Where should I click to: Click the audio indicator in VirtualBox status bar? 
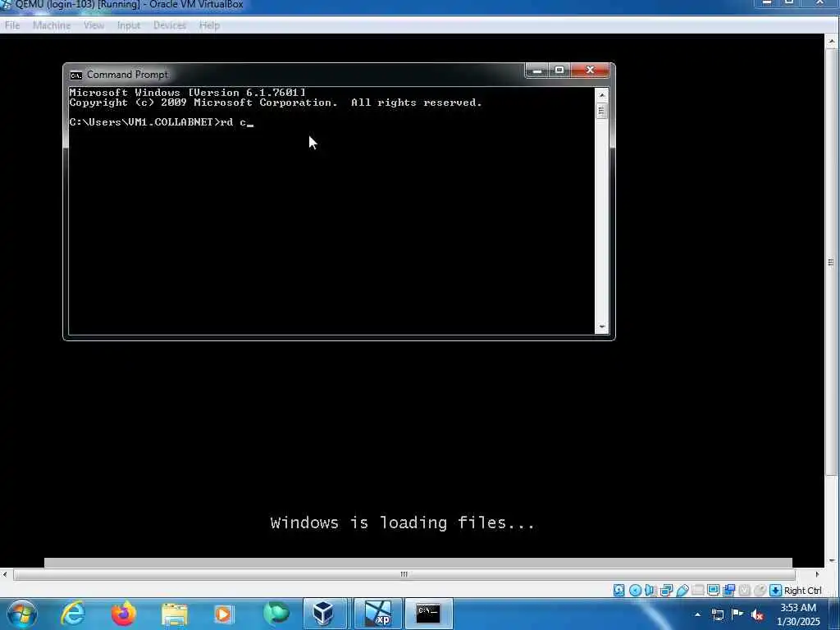[x=651, y=591]
